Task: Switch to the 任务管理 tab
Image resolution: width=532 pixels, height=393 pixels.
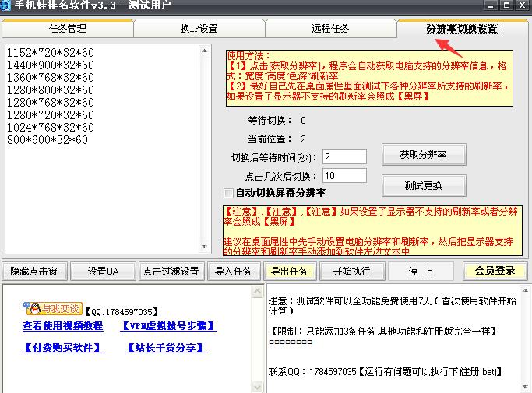Action: pos(67,29)
